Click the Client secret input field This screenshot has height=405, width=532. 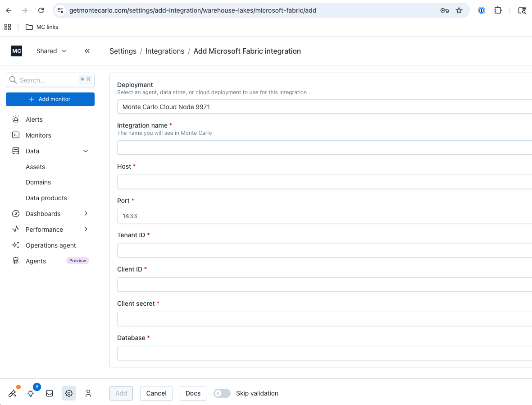[x=324, y=319]
